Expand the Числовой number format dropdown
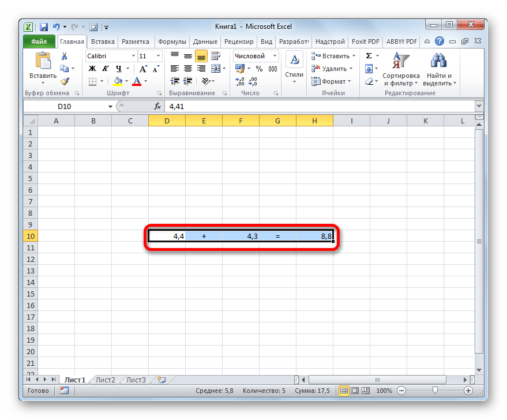This screenshot has width=507, height=420. point(275,56)
